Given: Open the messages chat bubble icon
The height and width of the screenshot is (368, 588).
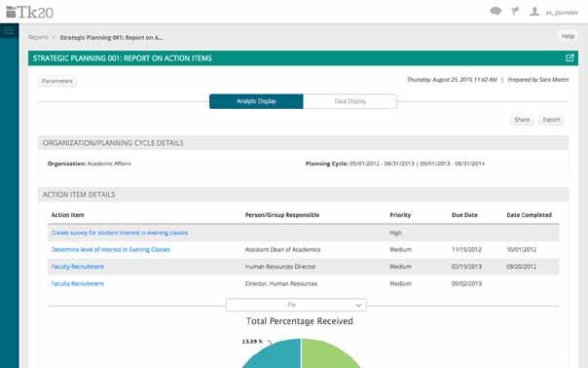Looking at the screenshot, I should (496, 12).
